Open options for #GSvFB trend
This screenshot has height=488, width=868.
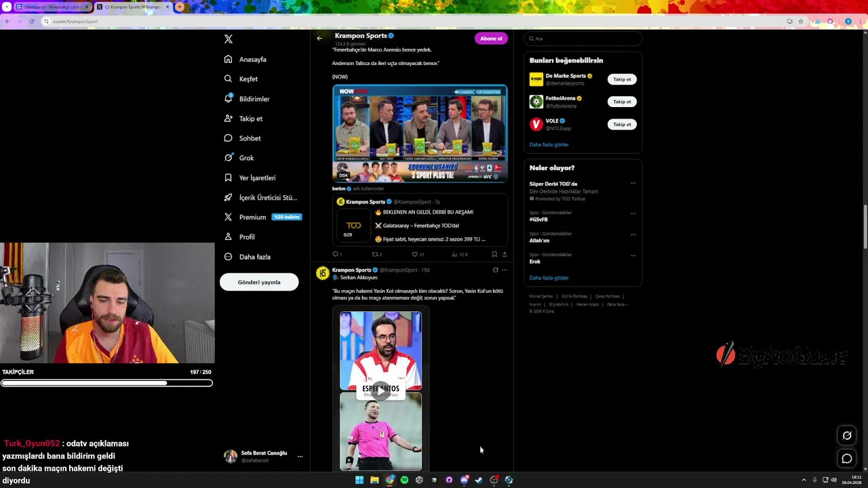633,213
